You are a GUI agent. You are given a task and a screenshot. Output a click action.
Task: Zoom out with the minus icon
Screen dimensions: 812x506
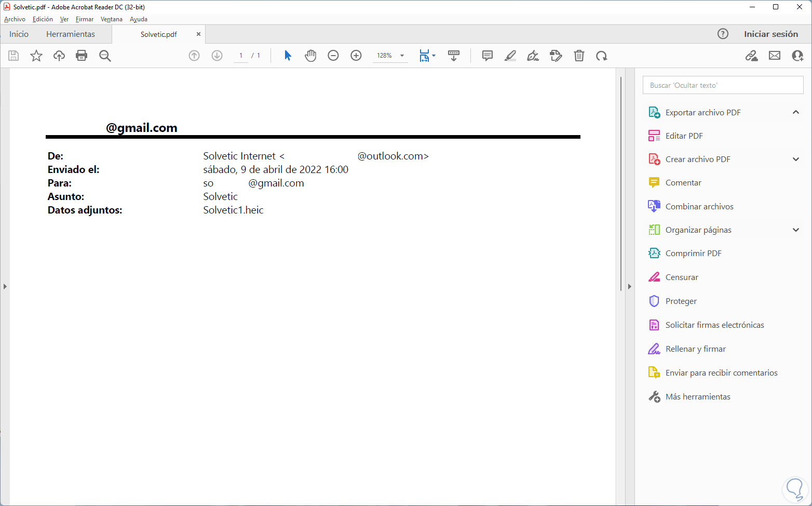(x=333, y=56)
